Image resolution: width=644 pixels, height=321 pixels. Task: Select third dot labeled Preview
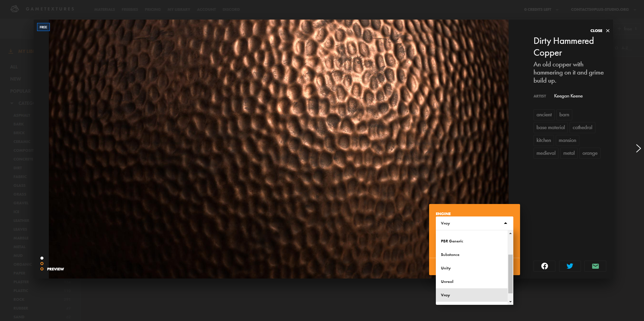pyautogui.click(x=42, y=269)
